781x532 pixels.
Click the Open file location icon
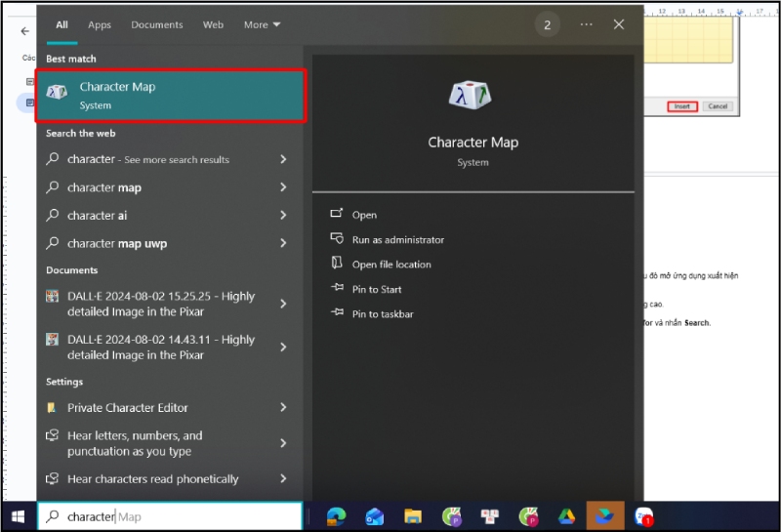point(337,263)
